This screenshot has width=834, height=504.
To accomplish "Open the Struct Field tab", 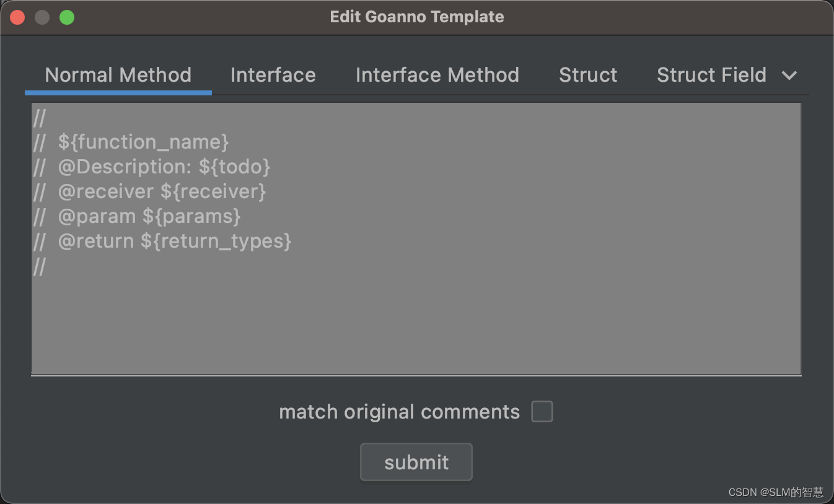I will click(x=711, y=75).
